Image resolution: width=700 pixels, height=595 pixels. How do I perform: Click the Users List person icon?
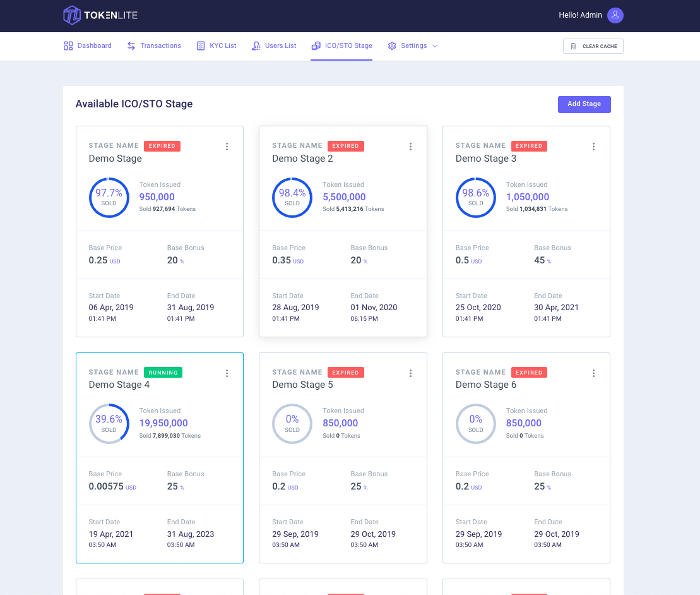pyautogui.click(x=256, y=46)
